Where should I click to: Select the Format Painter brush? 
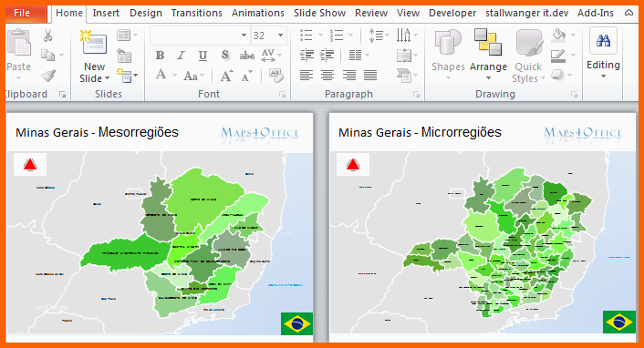click(x=48, y=75)
